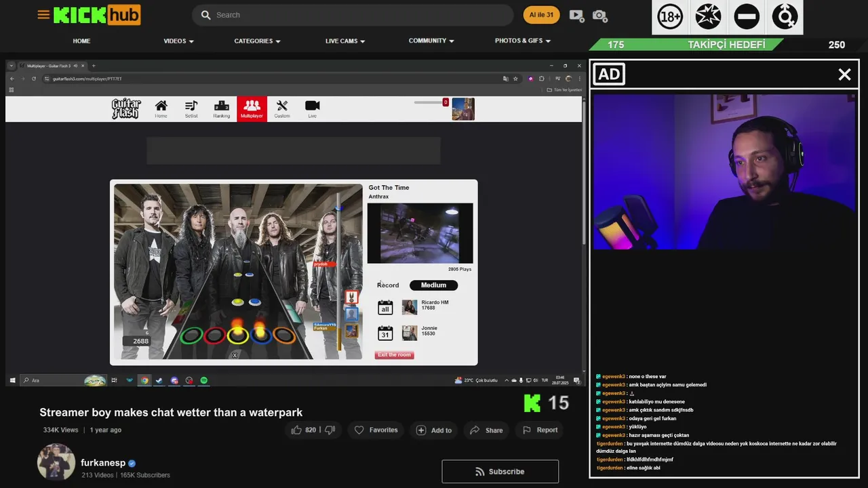Click the Windows taskbar 'Ara' search box
Viewport: 868px width, 488px height.
(x=63, y=380)
